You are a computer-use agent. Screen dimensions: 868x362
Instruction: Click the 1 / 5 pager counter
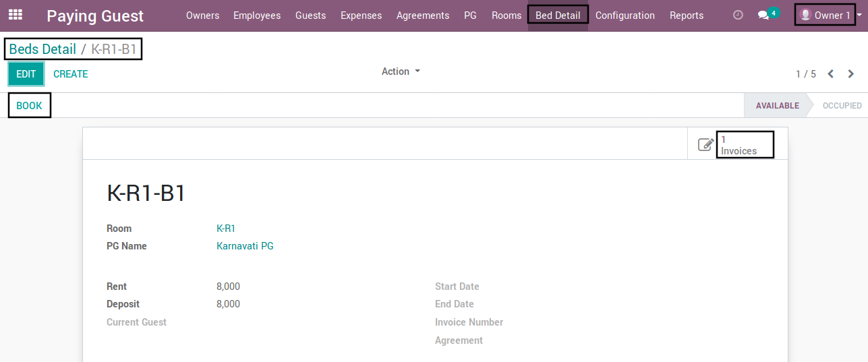pos(806,74)
